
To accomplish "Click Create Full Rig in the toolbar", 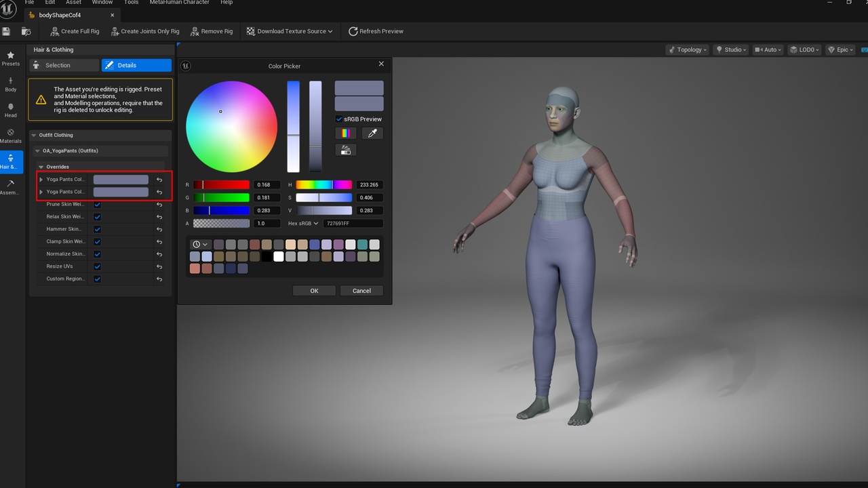I will [x=75, y=31].
